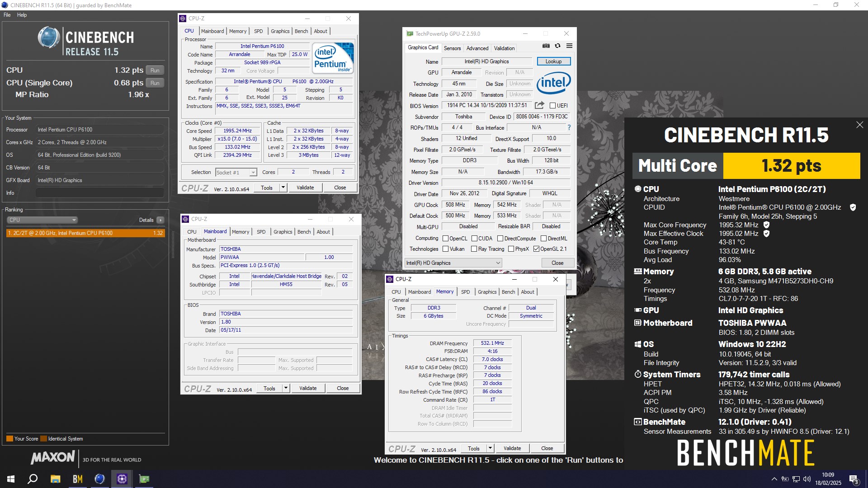The image size is (868, 488).
Task: Click the shield next to Max Core Frequency
Action: [x=766, y=225]
